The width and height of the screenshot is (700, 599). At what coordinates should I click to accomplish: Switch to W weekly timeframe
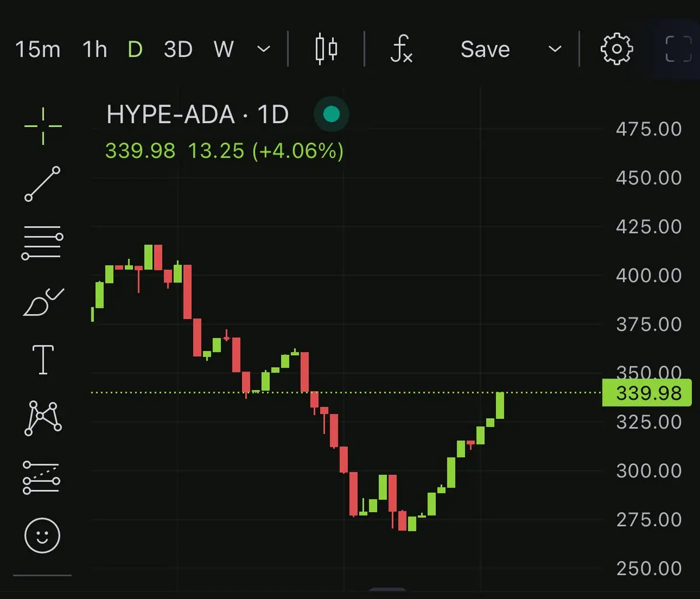(224, 50)
